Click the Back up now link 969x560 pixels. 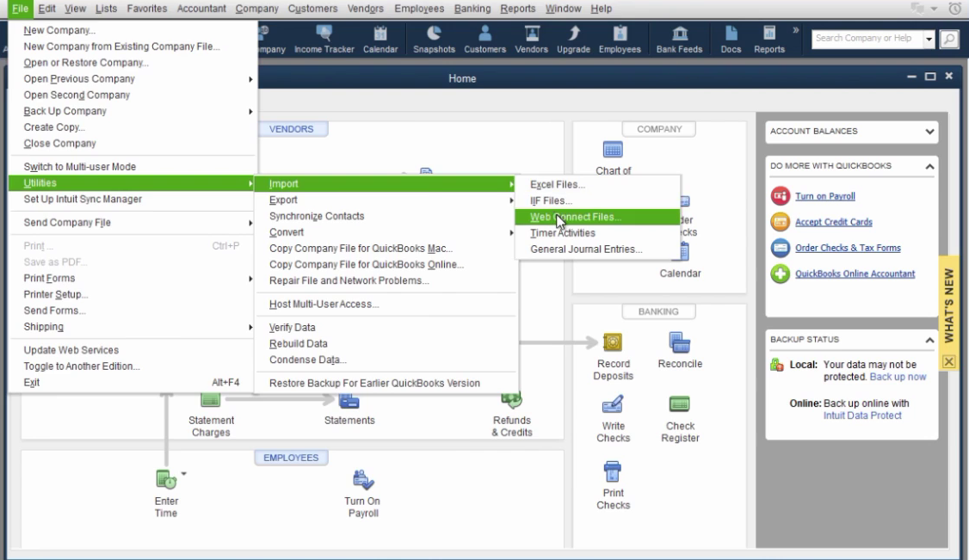tap(898, 377)
